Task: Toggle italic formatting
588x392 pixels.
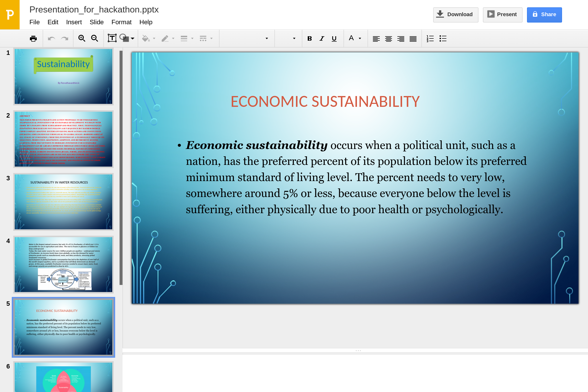Action: coord(322,38)
